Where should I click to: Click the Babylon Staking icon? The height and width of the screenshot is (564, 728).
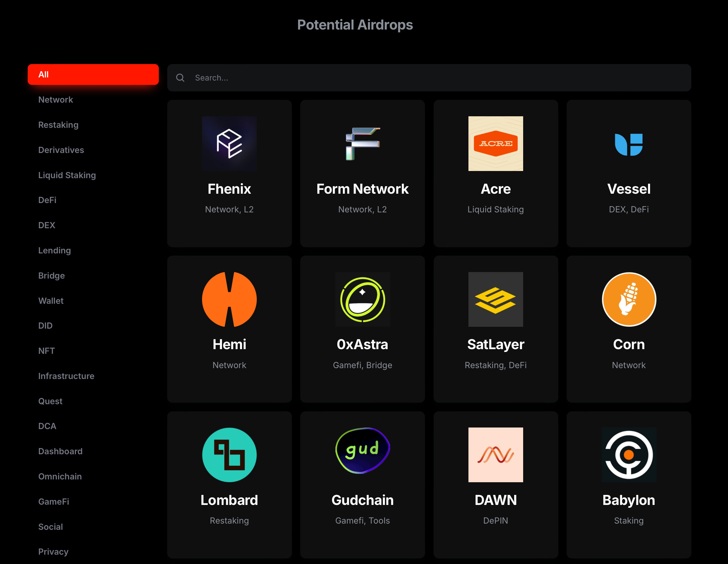point(628,455)
